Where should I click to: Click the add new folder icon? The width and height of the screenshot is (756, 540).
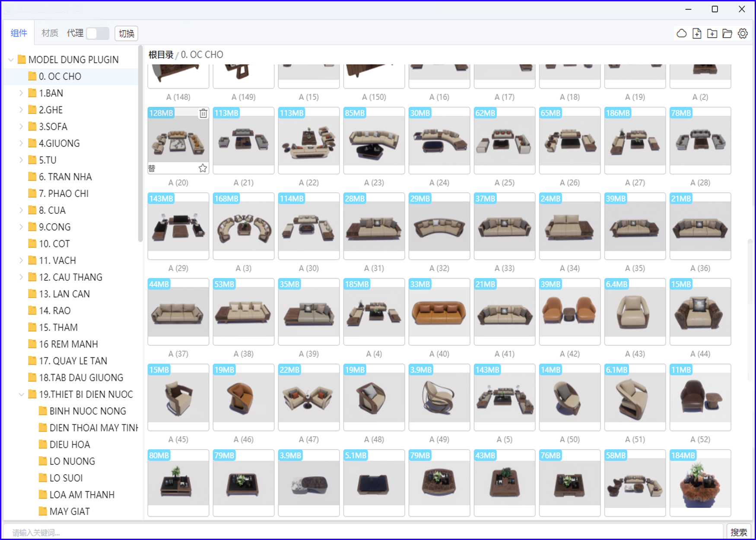(712, 33)
